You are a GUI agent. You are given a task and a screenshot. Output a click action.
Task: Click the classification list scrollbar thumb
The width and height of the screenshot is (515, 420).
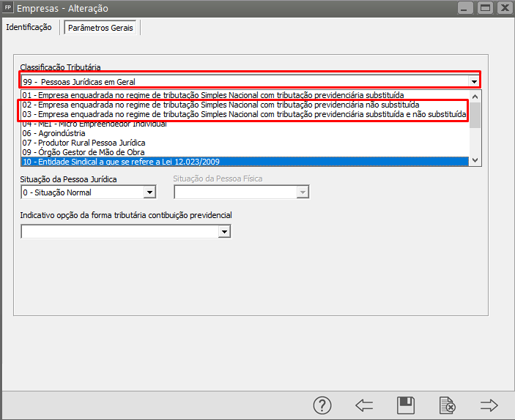pyautogui.click(x=475, y=115)
